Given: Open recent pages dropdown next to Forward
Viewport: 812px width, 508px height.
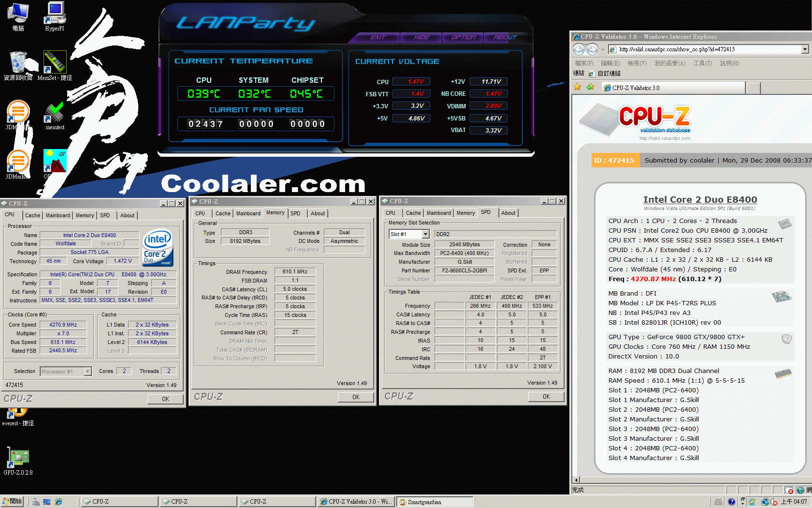Looking at the screenshot, I should point(603,49).
